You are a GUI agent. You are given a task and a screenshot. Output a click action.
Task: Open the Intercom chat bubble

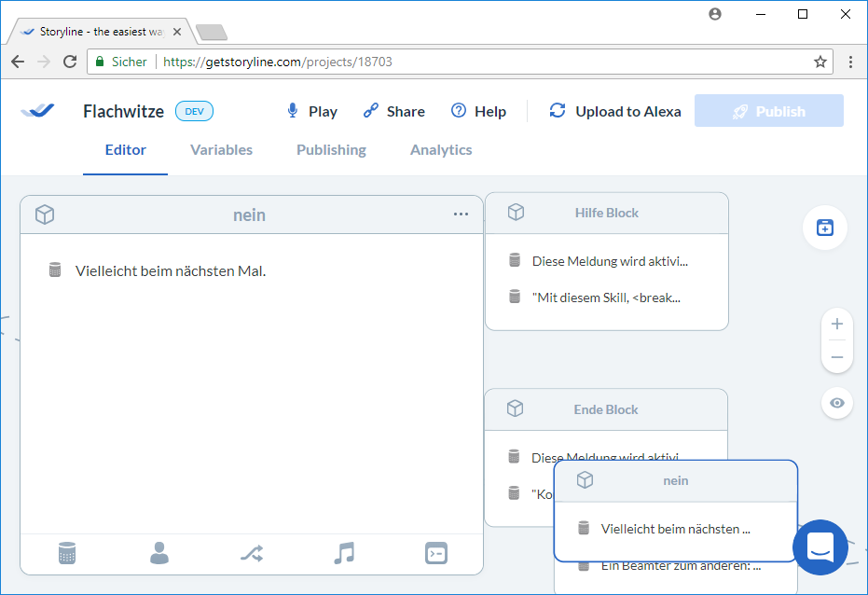click(x=820, y=547)
